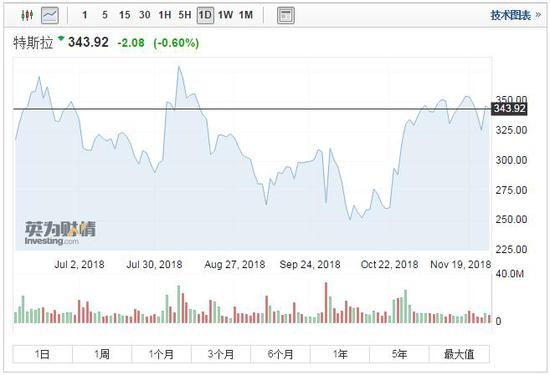Select the 1年 range tab
Image resolution: width=550 pixels, height=375 pixels.
click(340, 354)
